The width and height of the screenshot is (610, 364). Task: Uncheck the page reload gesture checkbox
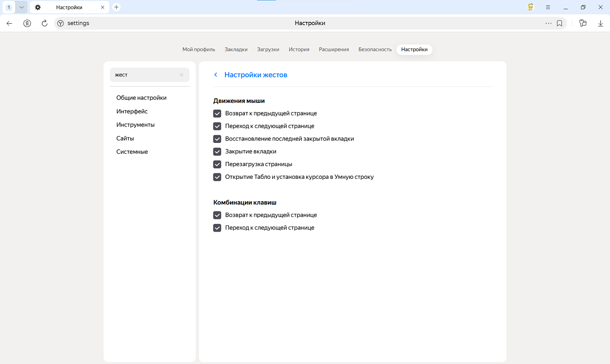[217, 164]
